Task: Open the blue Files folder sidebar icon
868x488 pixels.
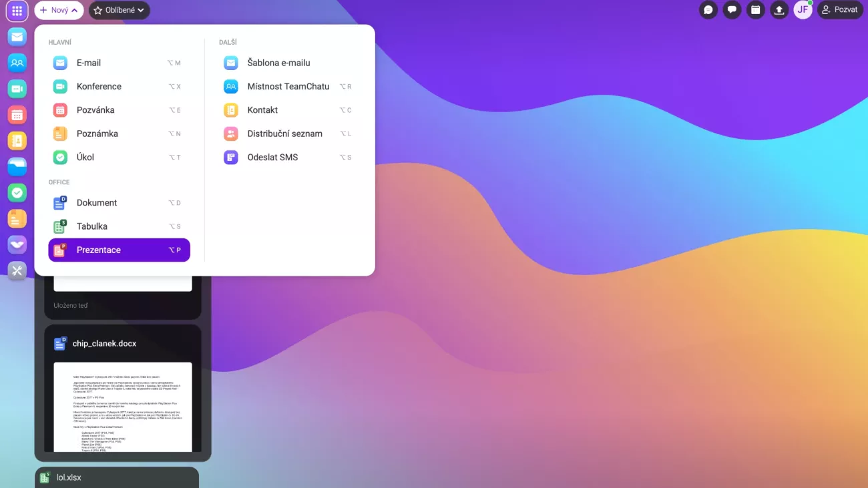Action: [17, 167]
